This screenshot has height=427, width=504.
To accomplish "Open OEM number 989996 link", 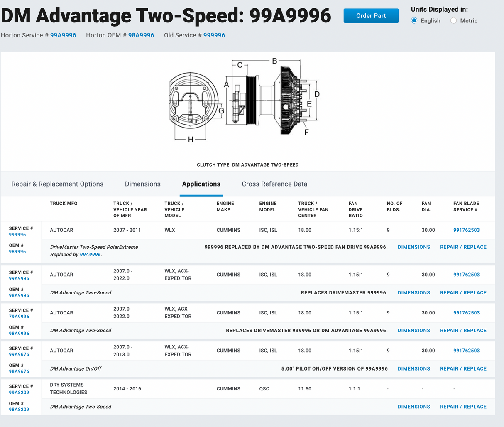I will [17, 252].
